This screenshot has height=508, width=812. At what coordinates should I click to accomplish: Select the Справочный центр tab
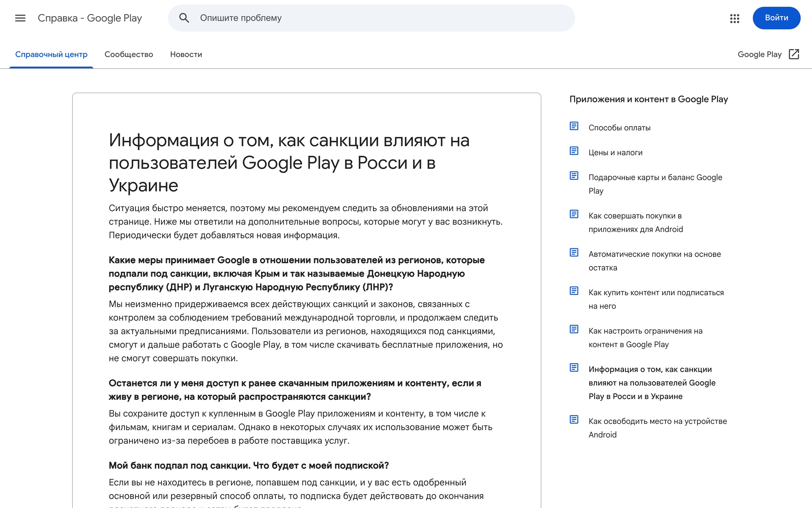coord(51,54)
